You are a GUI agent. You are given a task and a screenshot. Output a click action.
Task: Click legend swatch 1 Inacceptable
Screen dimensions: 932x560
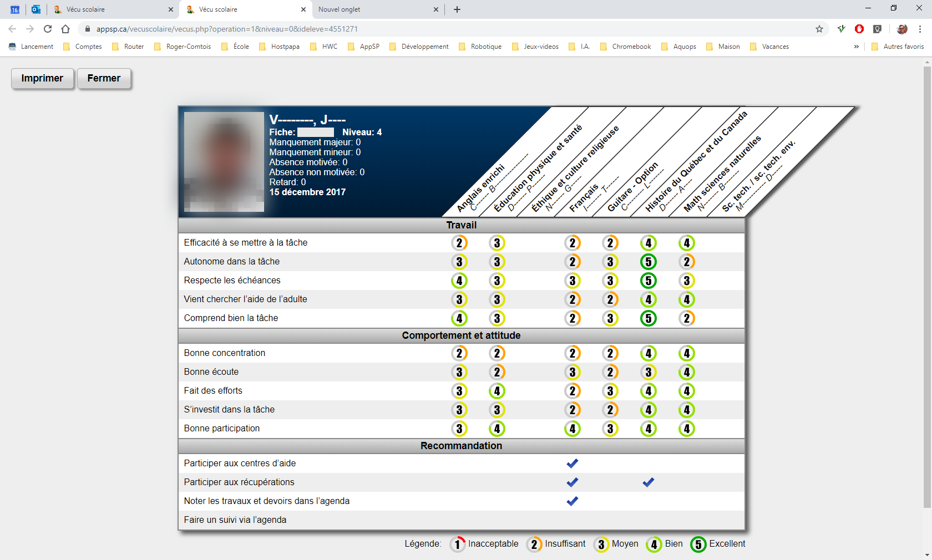point(457,544)
